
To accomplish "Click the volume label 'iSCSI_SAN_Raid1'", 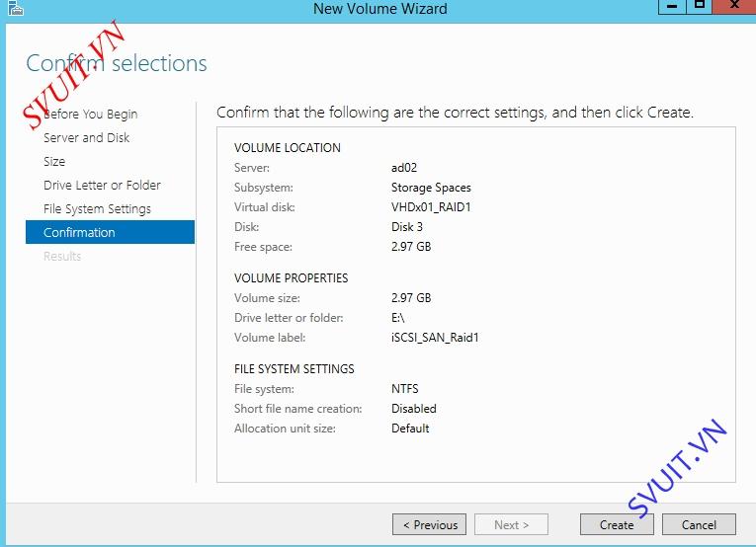I will (435, 338).
